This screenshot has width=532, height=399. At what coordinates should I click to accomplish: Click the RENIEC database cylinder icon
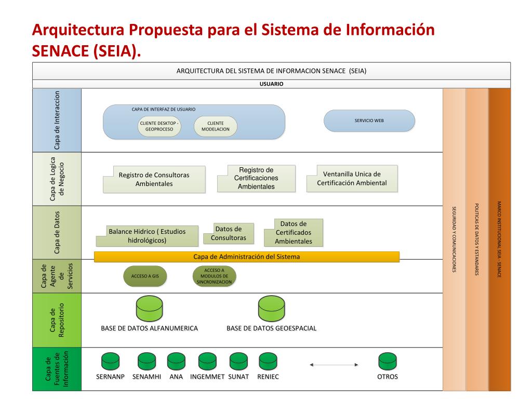268,362
